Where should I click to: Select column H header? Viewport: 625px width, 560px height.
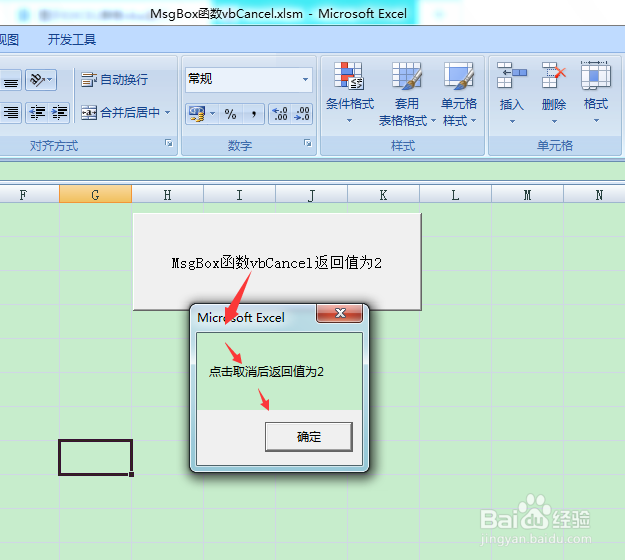[167, 195]
